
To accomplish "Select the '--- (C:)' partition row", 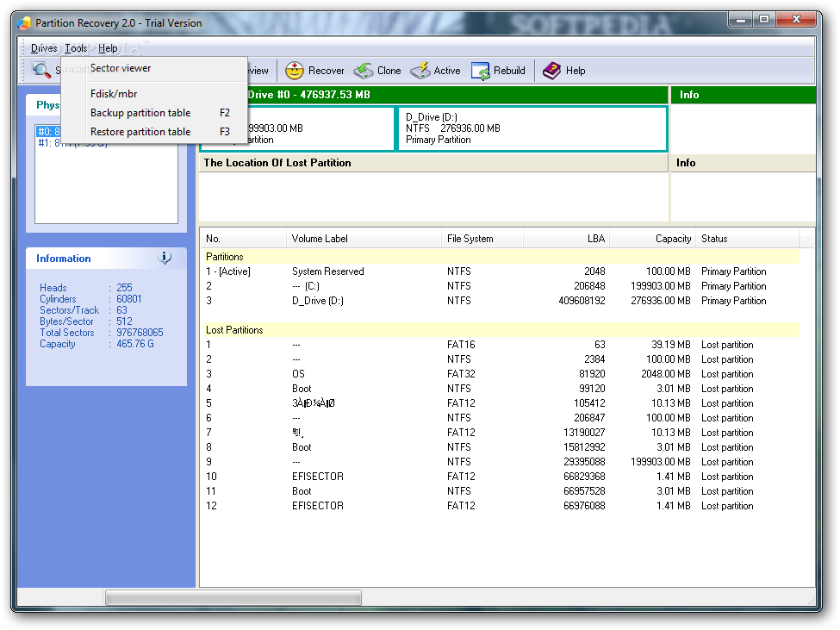I will (501, 286).
